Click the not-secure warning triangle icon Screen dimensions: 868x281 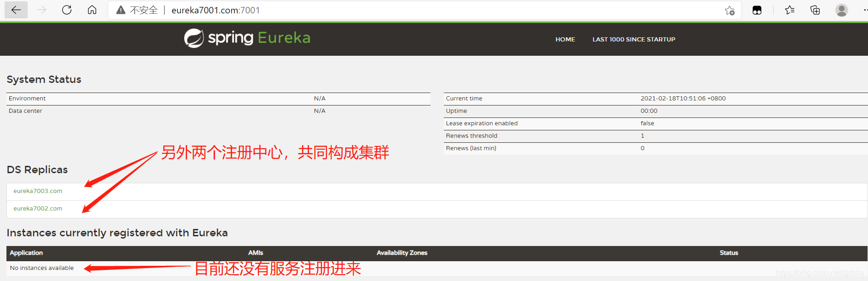[121, 10]
